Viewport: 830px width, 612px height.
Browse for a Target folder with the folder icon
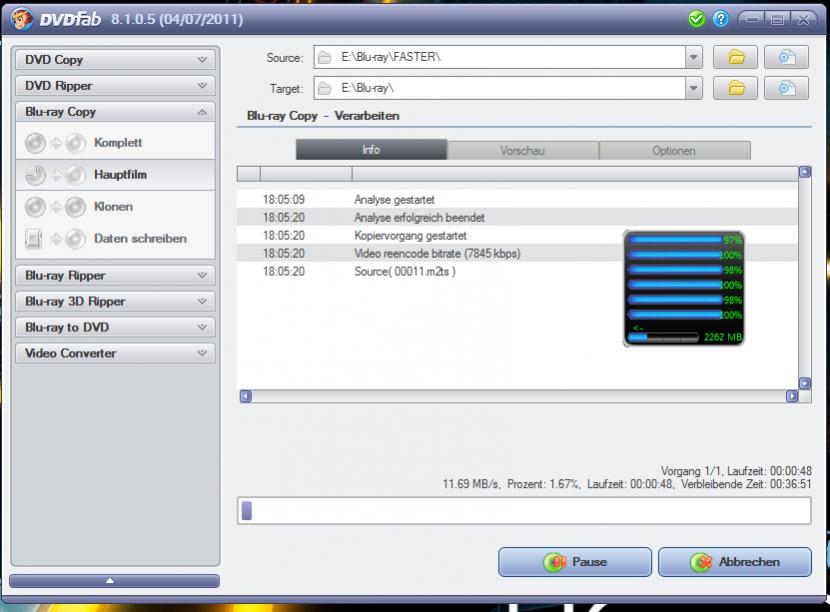[x=735, y=88]
